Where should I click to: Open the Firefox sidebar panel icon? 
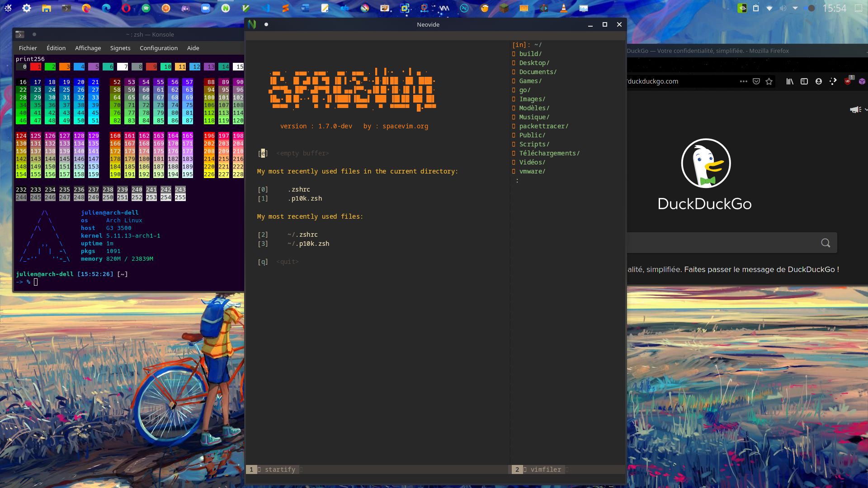(x=804, y=81)
